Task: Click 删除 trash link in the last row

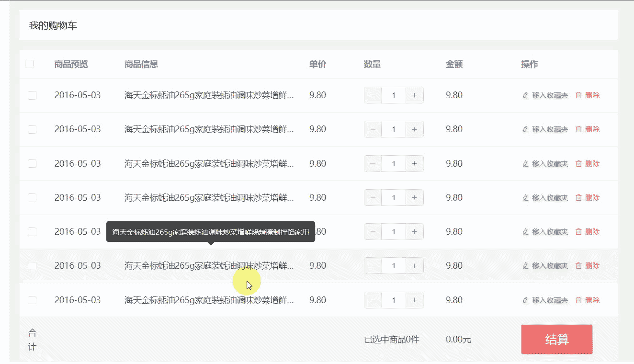Action: coord(588,300)
